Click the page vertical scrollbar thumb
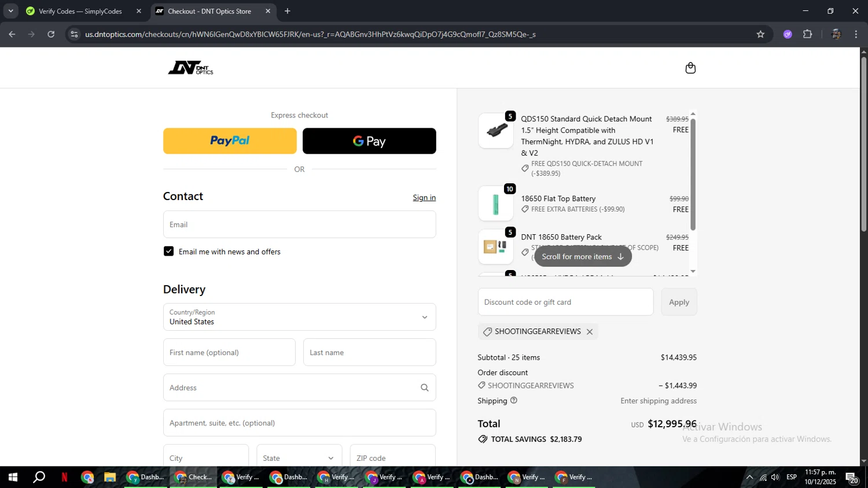Screen dimensions: 868x488 tap(864, 145)
